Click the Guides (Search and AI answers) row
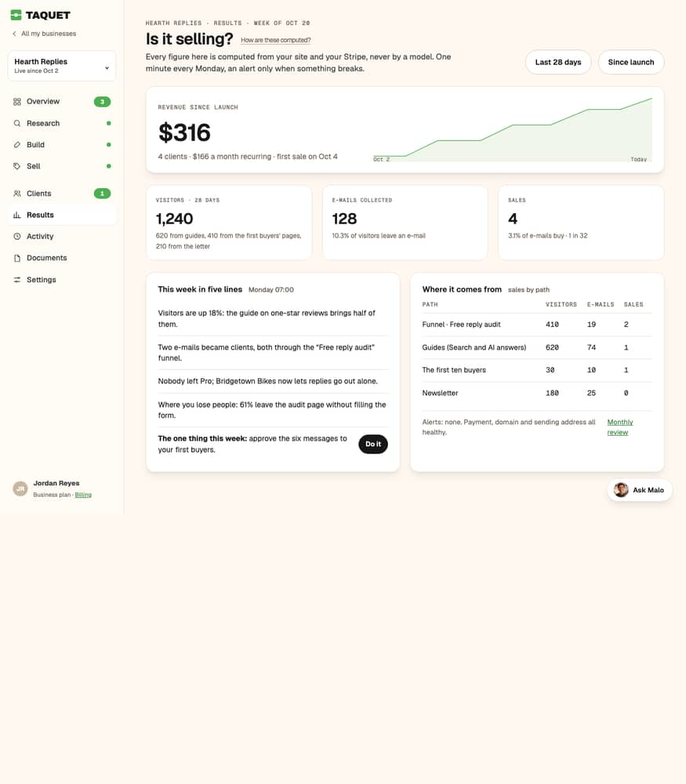Image resolution: width=686 pixels, height=784 pixels. [x=537, y=347]
